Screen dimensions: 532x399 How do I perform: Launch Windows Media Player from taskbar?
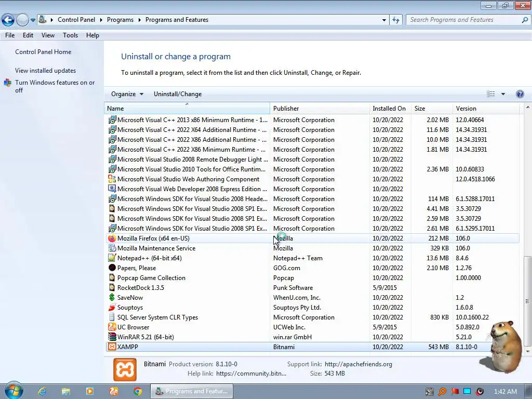pos(90,391)
